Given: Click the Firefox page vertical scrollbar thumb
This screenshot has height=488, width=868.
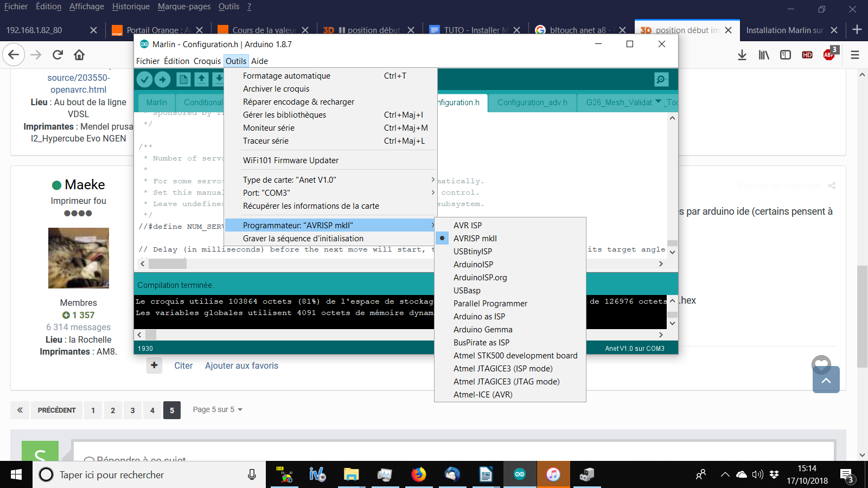Looking at the screenshot, I should (x=862, y=317).
